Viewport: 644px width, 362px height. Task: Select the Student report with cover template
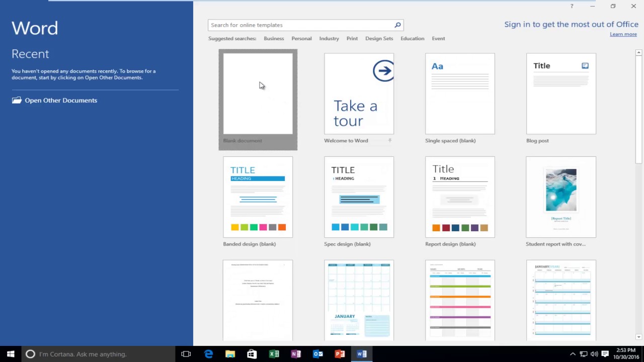pos(561,197)
